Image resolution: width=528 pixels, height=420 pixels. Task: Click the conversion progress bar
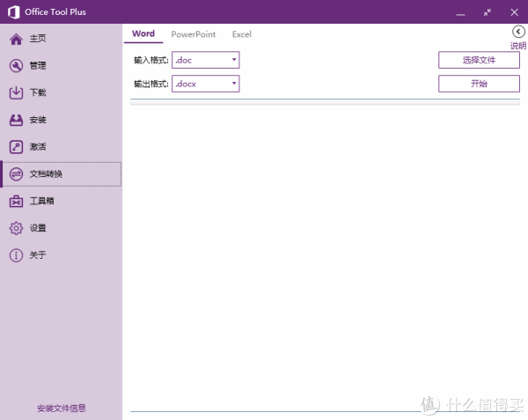click(x=325, y=102)
